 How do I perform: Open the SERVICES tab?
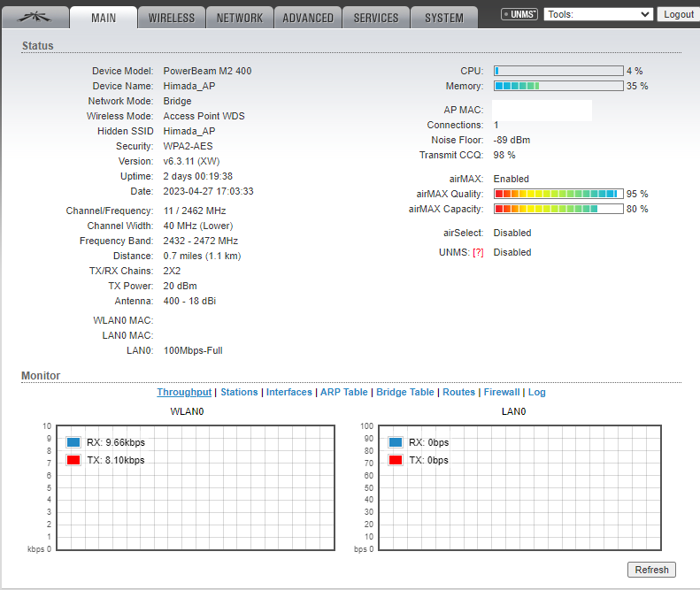pyautogui.click(x=376, y=18)
